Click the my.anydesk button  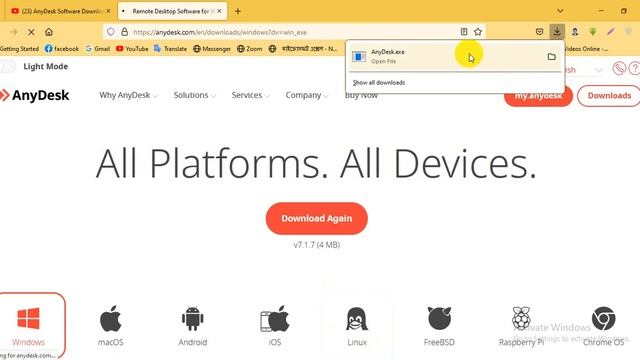click(x=538, y=98)
